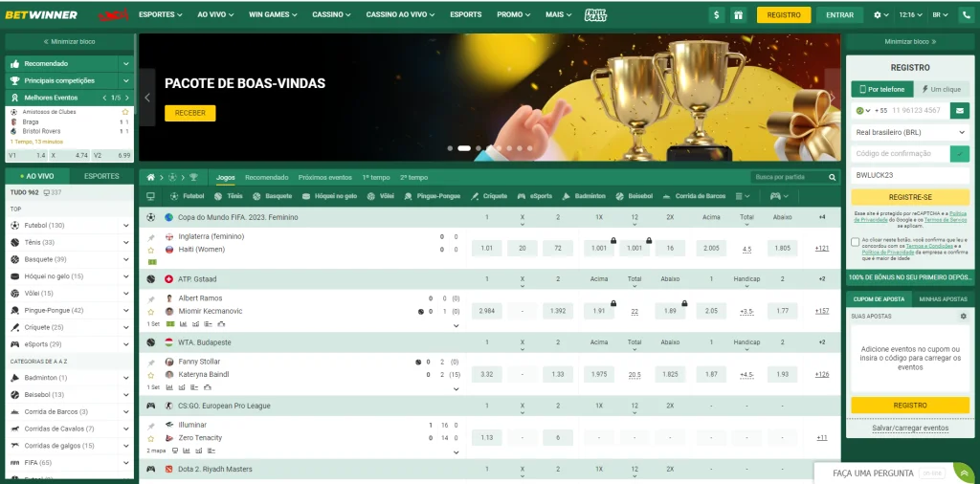
Task: Open Real brasileiro currency dropdown
Action: (x=910, y=132)
